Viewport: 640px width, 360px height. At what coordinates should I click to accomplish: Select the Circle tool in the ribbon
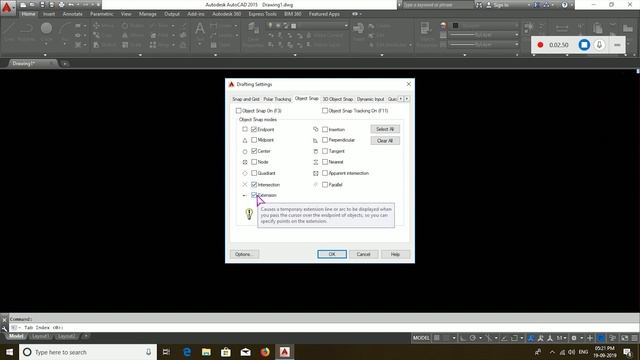tap(46, 28)
